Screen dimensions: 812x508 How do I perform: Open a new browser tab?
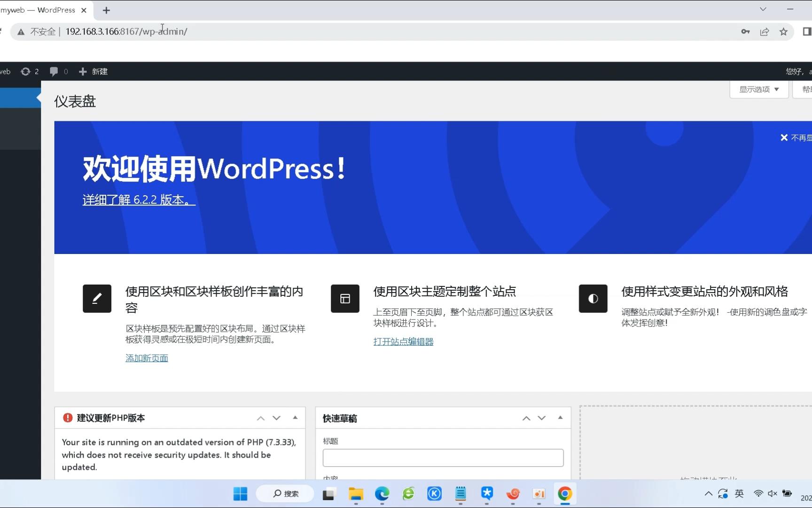[106, 10]
